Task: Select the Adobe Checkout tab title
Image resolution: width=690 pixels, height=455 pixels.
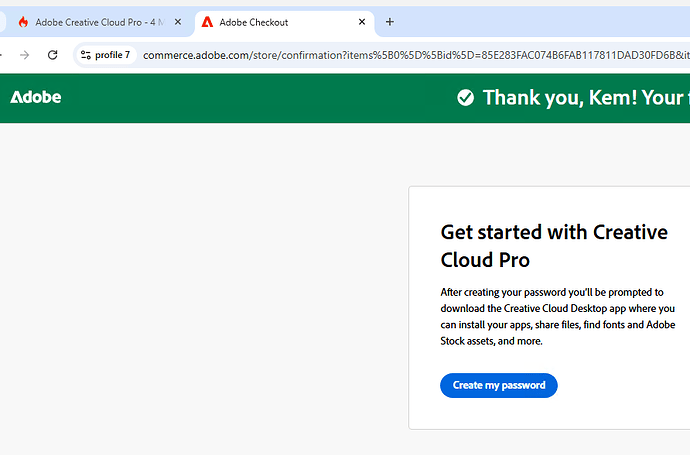Action: pos(254,22)
